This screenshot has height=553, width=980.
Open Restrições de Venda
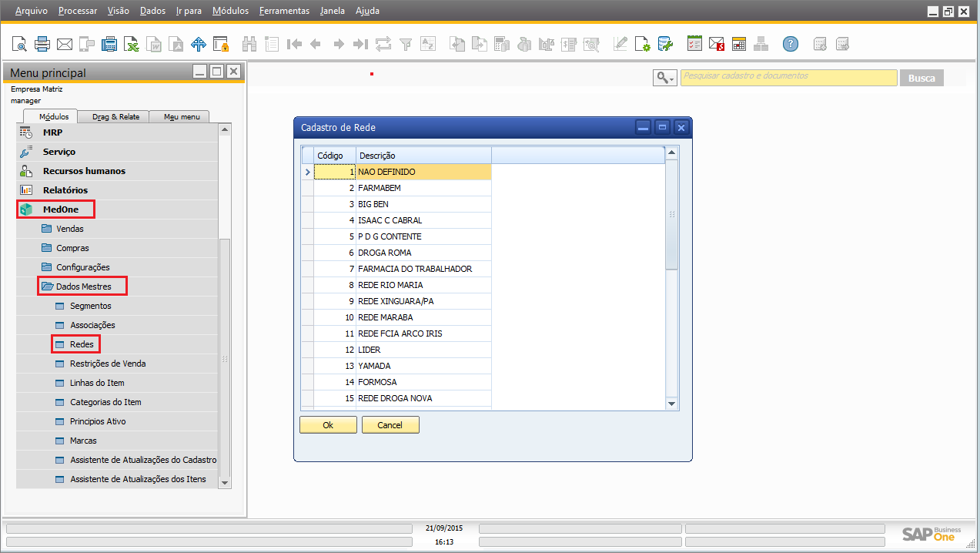(108, 364)
